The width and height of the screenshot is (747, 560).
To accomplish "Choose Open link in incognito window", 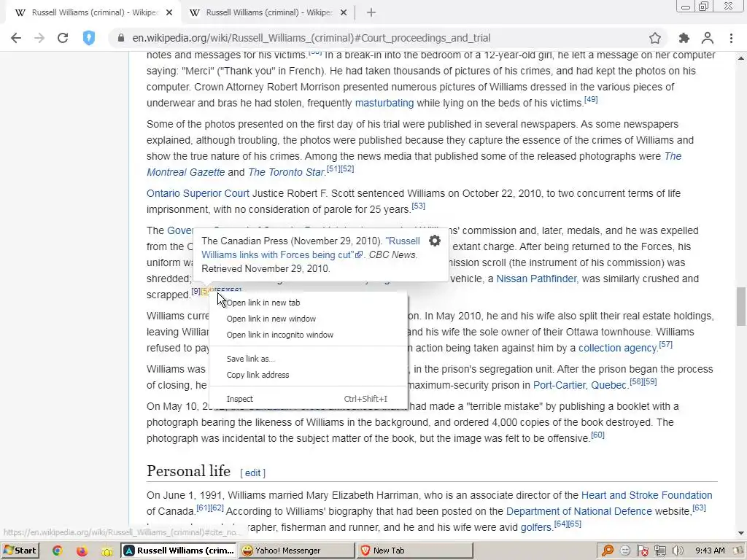I will (309, 335).
